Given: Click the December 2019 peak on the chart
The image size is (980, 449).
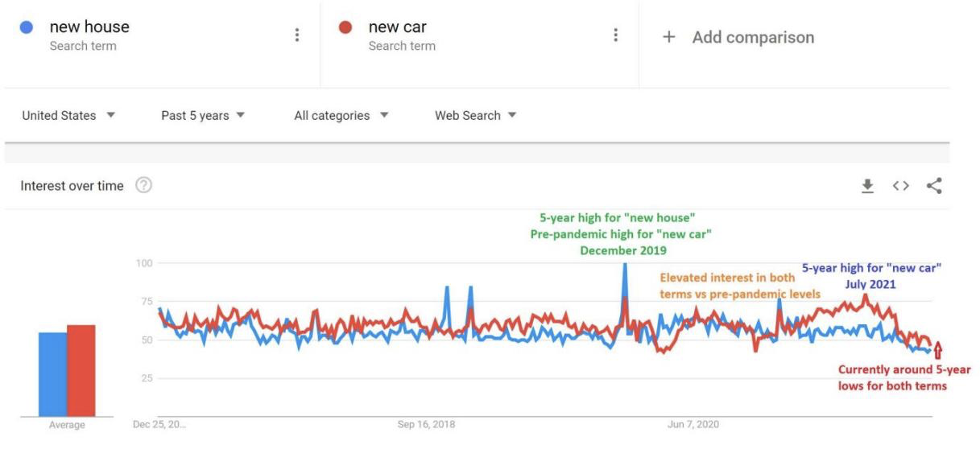Looking at the screenshot, I should tap(624, 266).
